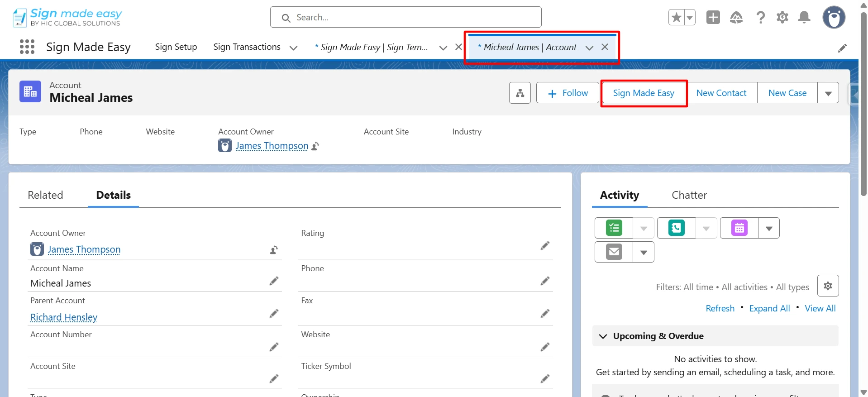Edit the Fax field pencil
The height and width of the screenshot is (397, 868).
click(545, 313)
